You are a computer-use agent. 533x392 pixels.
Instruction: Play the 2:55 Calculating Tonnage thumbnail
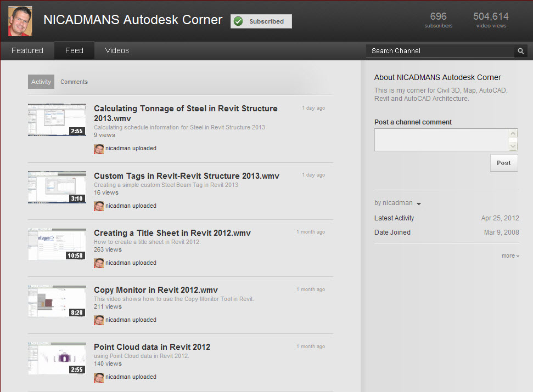click(x=57, y=120)
